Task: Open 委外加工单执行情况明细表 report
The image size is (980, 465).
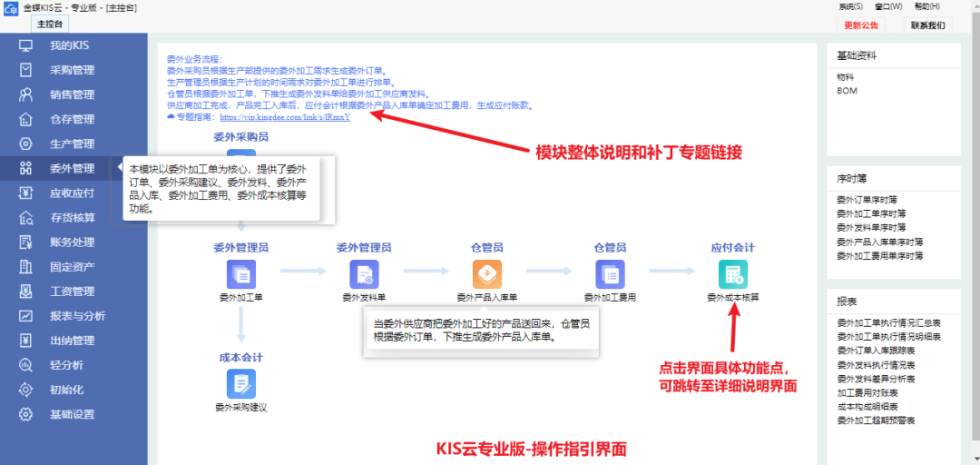Action: coord(888,337)
